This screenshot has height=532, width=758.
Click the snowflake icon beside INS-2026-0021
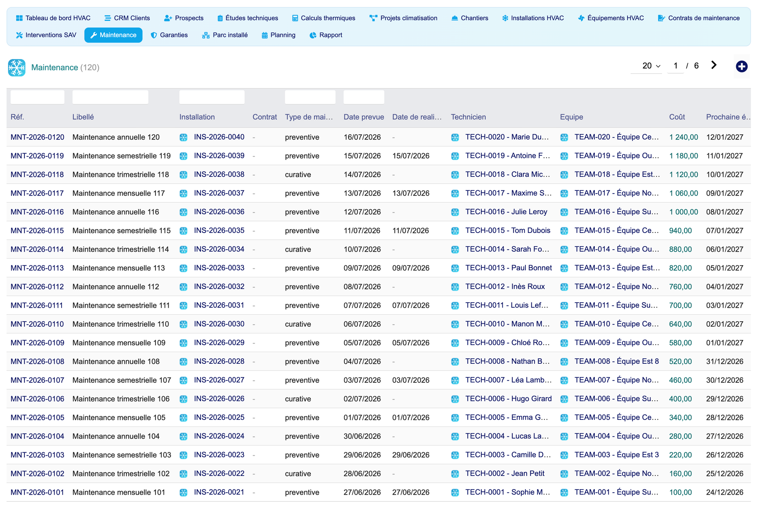(183, 493)
